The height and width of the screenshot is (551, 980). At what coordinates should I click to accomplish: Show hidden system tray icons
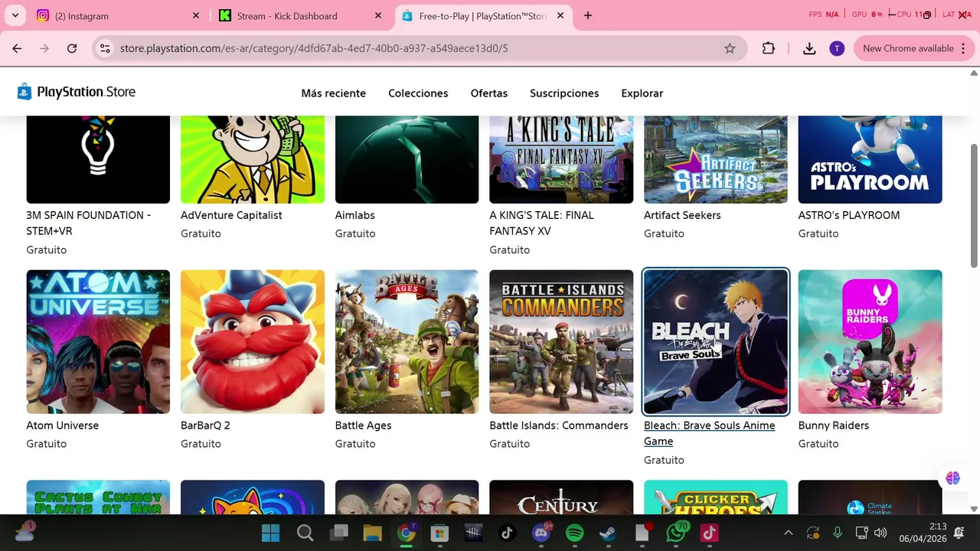[x=789, y=533]
